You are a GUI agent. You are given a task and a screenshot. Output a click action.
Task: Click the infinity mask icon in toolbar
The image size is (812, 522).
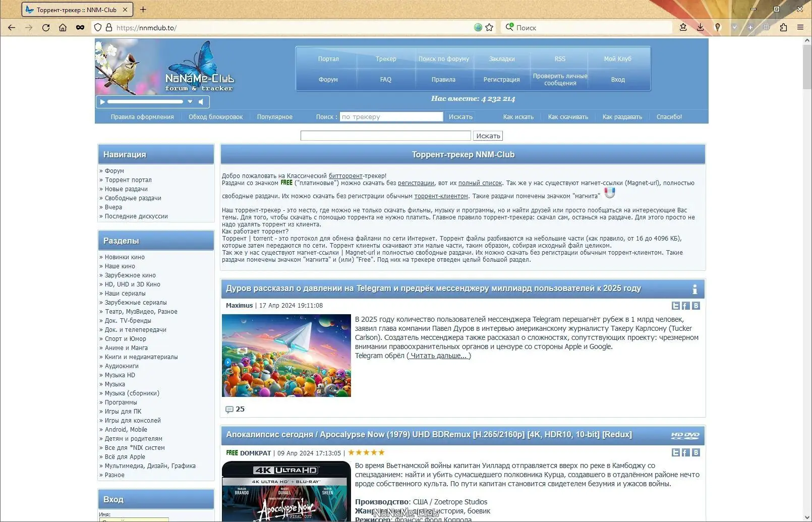80,28
